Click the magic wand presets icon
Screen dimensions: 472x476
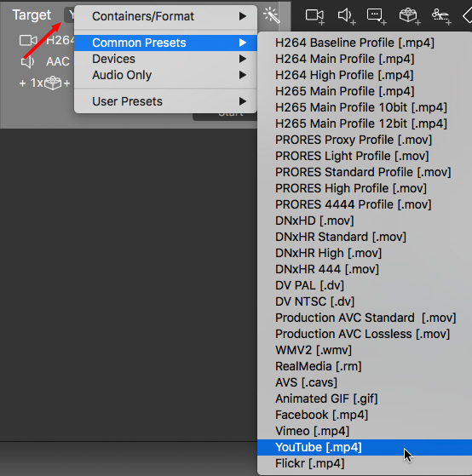pos(271,15)
